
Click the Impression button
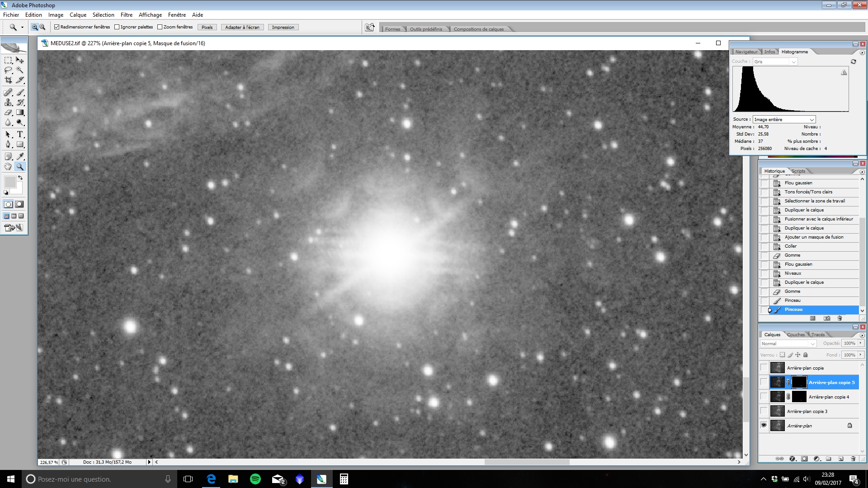(283, 28)
